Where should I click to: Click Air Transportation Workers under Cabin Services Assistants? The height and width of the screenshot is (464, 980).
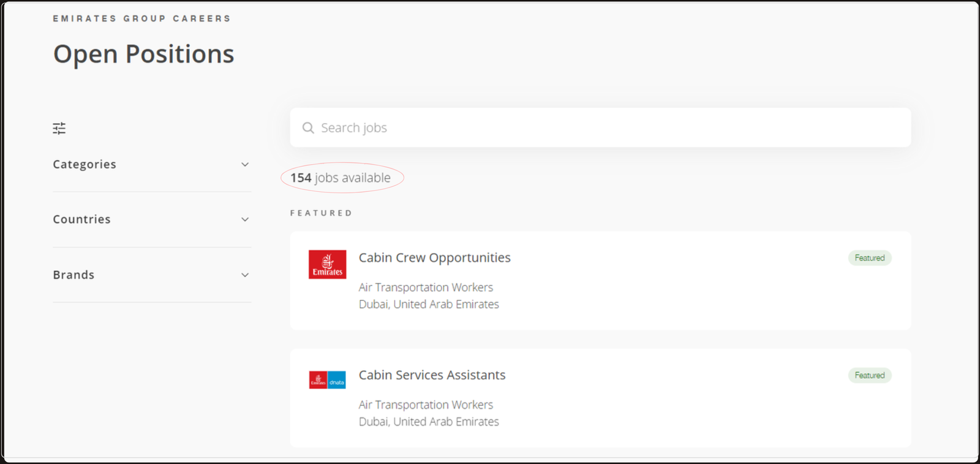426,405
